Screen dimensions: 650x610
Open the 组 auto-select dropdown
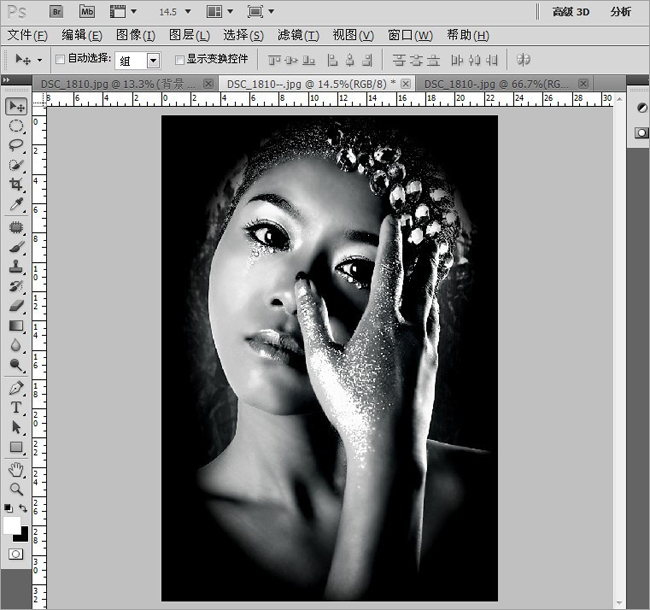(154, 61)
